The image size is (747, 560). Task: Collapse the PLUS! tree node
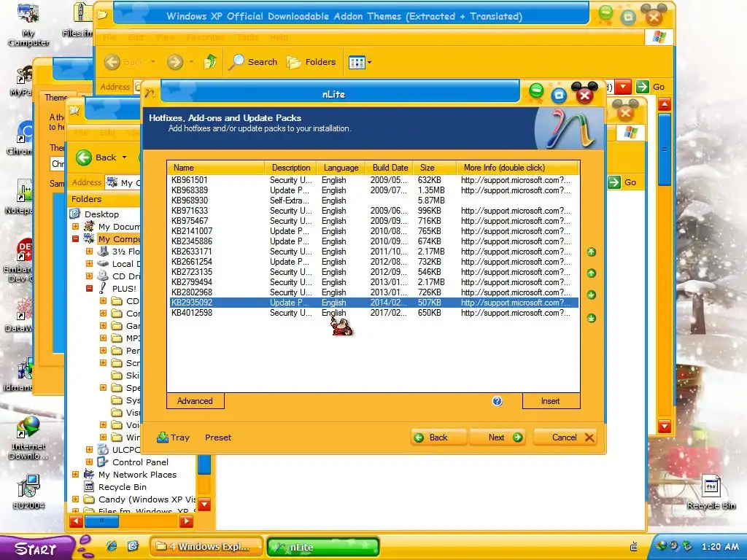89,289
